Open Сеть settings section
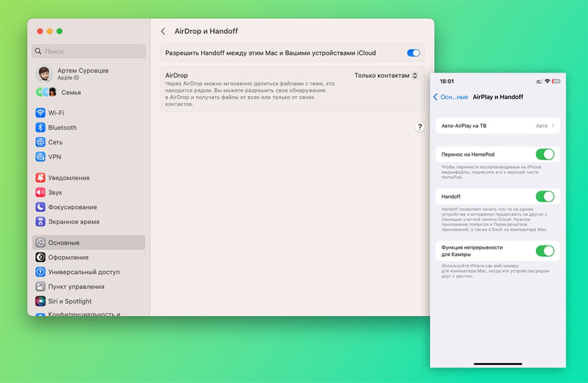588x383 pixels. [89, 142]
